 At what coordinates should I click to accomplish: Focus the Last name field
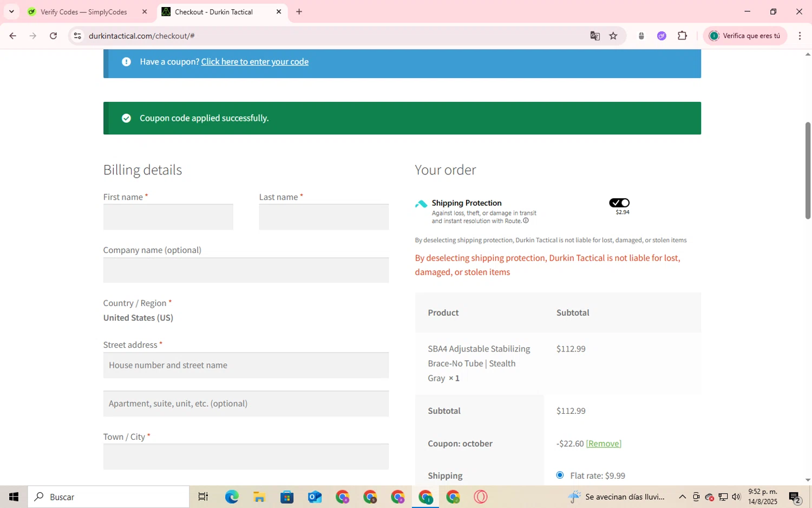coord(324,217)
